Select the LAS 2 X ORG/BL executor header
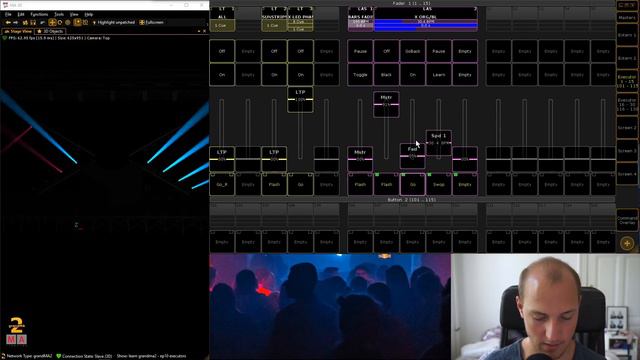 [425, 19]
